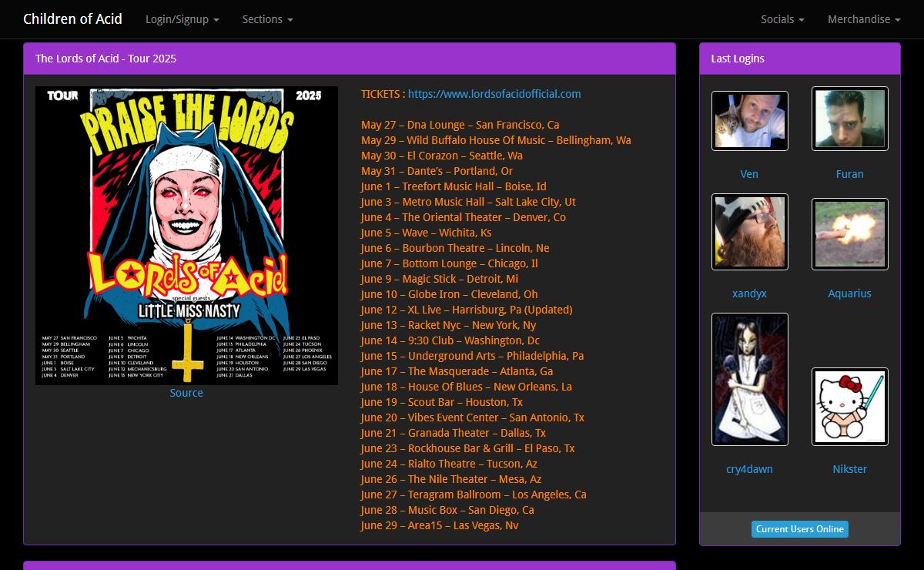Open Nikster's profile name link
924x570 pixels.
click(850, 469)
